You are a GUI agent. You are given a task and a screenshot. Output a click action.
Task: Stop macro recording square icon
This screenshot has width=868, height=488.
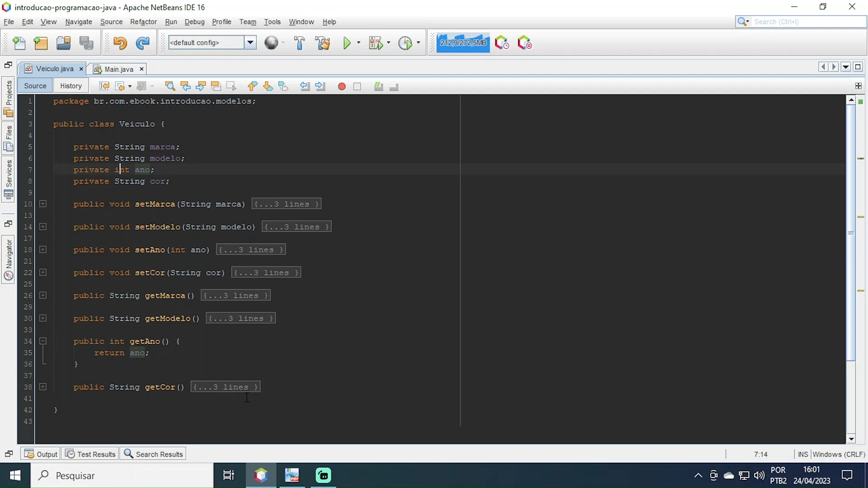[x=357, y=86]
